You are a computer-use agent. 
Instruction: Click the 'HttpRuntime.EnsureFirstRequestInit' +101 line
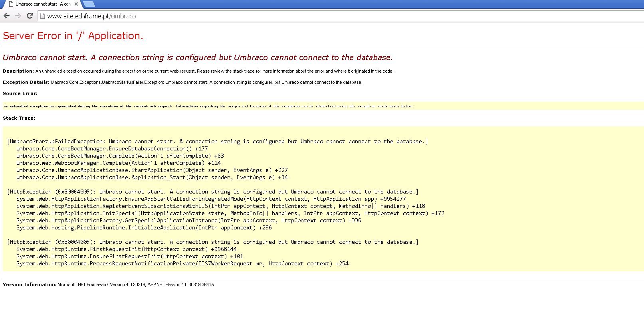coord(130,257)
